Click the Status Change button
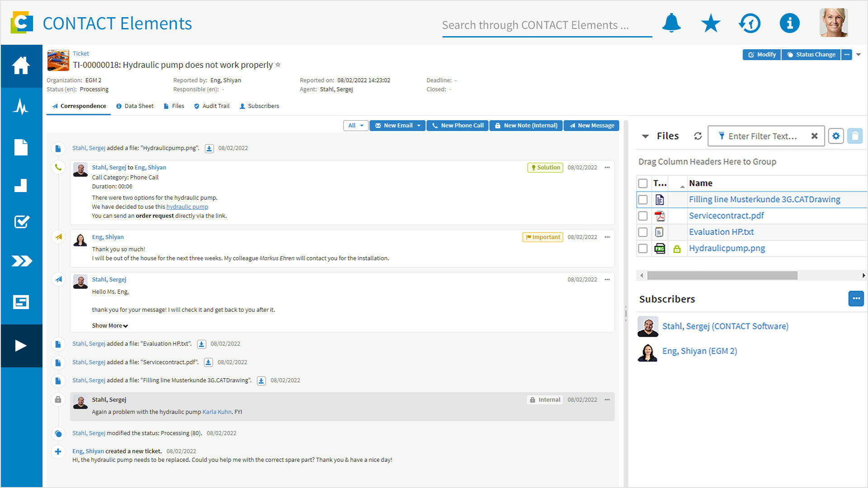Viewport: 868px width, 488px height. coord(811,55)
